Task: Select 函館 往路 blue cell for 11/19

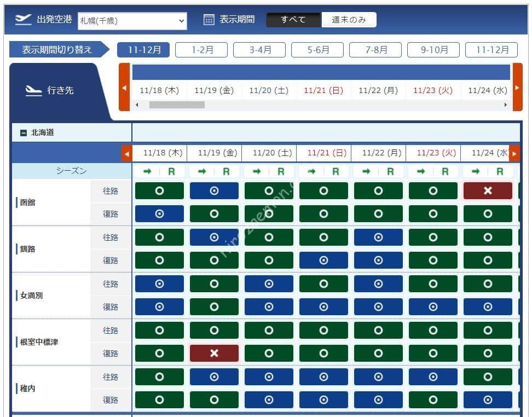Action: coord(214,190)
